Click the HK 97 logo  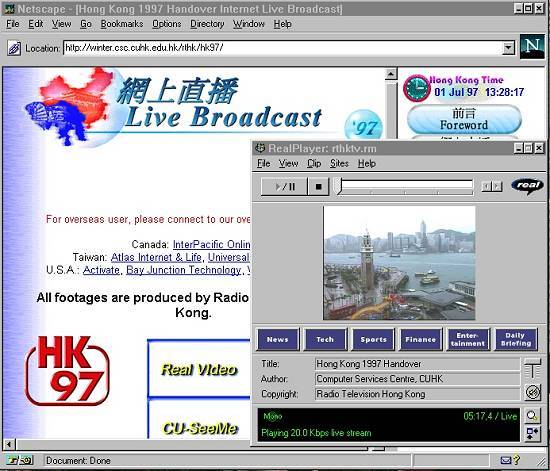coord(67,371)
